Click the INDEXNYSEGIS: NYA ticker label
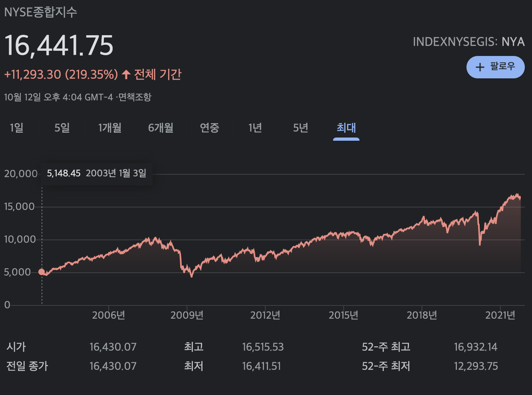 point(468,42)
